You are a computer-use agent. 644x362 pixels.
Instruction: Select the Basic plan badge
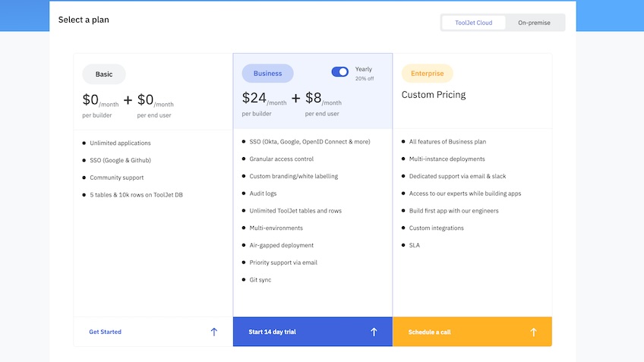(x=104, y=74)
